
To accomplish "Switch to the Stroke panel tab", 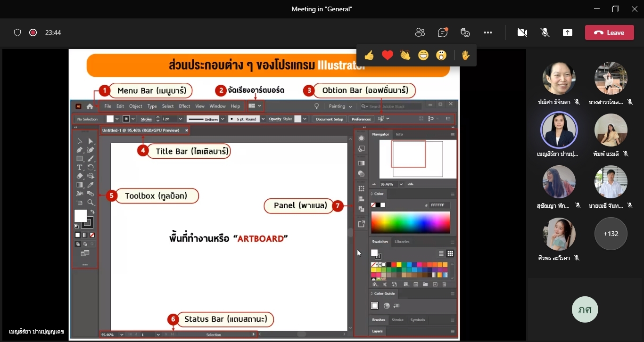I will tap(397, 320).
